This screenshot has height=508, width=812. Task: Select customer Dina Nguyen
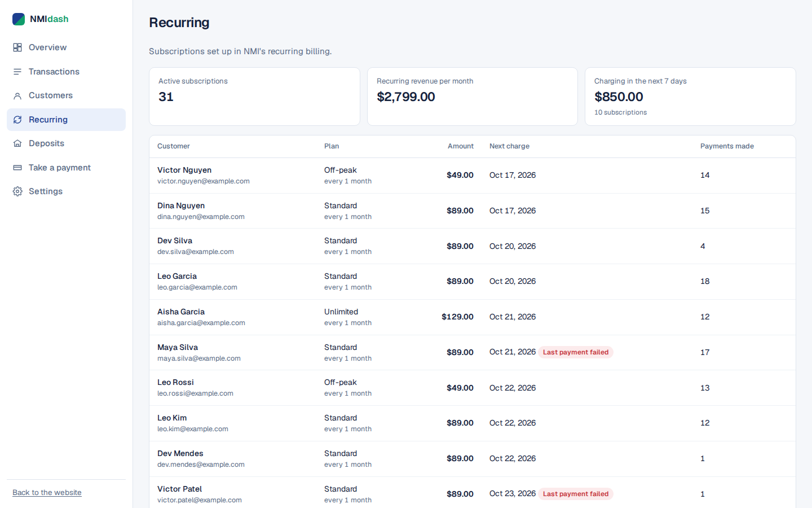181,205
